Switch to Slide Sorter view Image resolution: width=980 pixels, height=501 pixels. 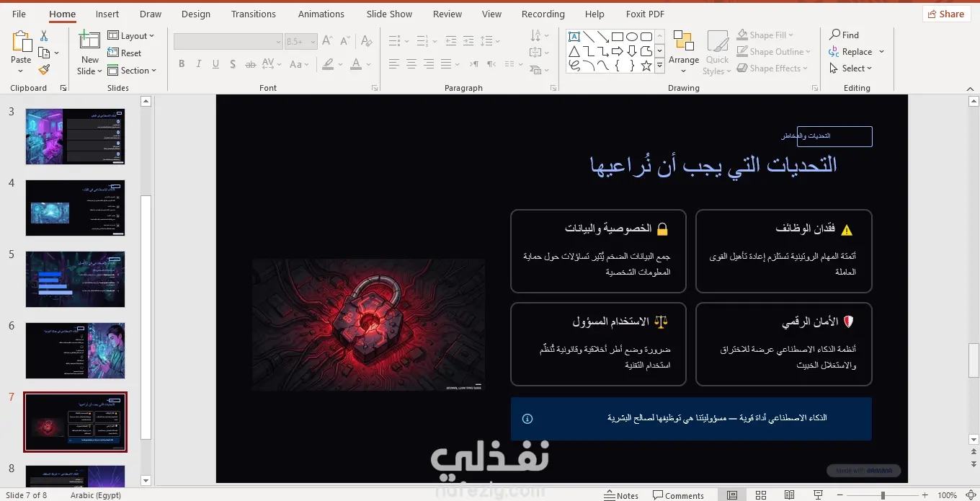pos(759,495)
